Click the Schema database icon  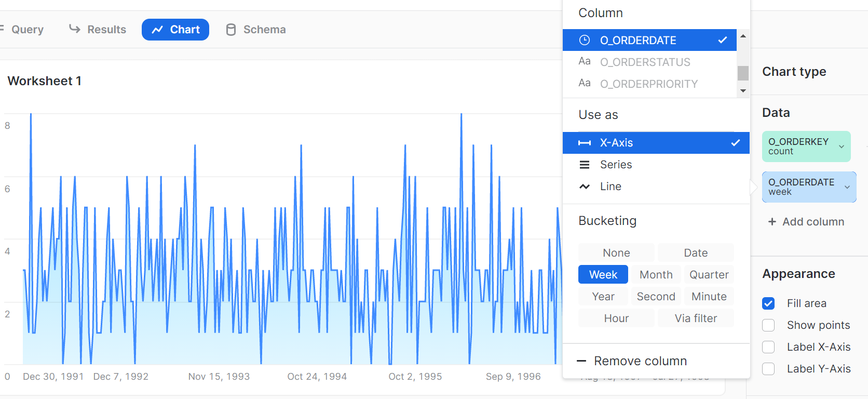(231, 30)
